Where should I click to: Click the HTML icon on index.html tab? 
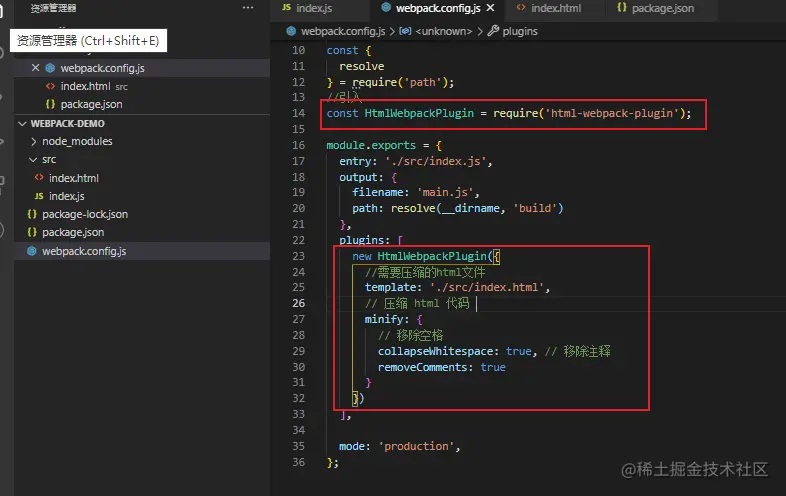[521, 8]
